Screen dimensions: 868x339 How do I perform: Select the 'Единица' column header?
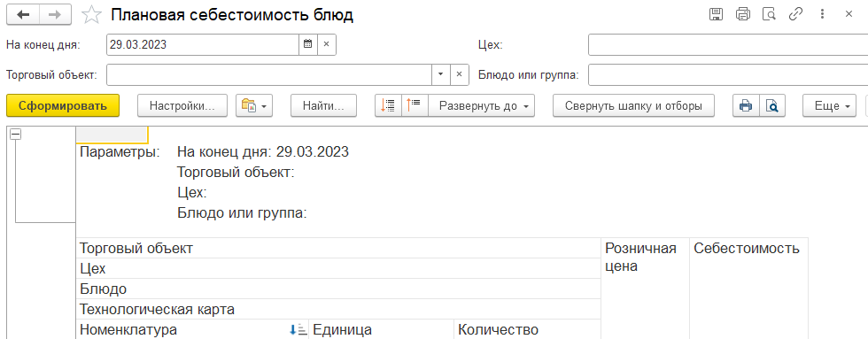tap(381, 329)
